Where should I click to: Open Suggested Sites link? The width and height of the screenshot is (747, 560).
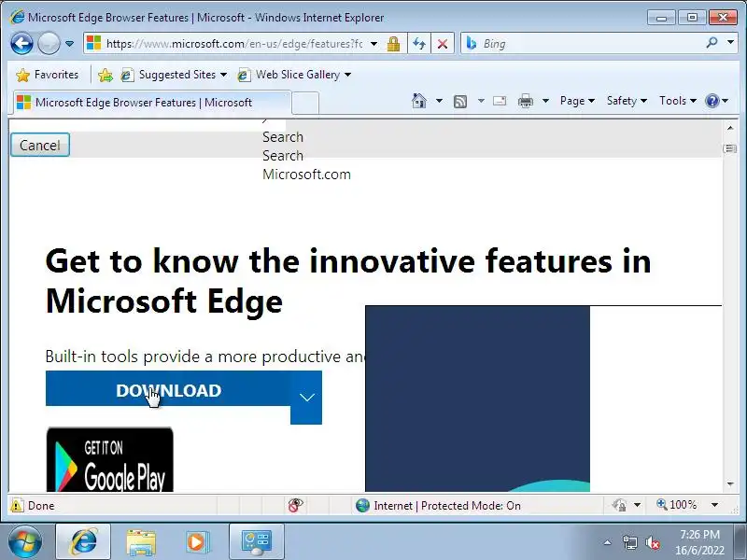[x=174, y=75]
